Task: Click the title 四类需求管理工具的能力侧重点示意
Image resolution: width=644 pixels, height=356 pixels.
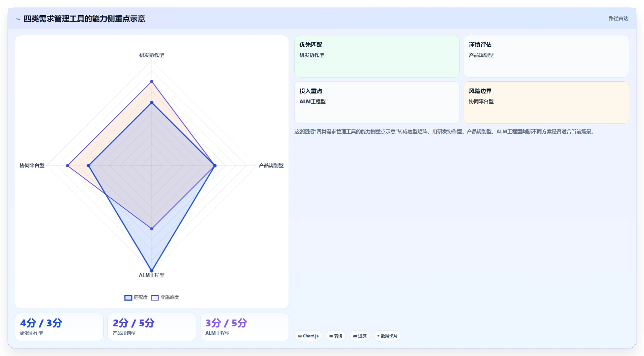Action: pyautogui.click(x=84, y=19)
